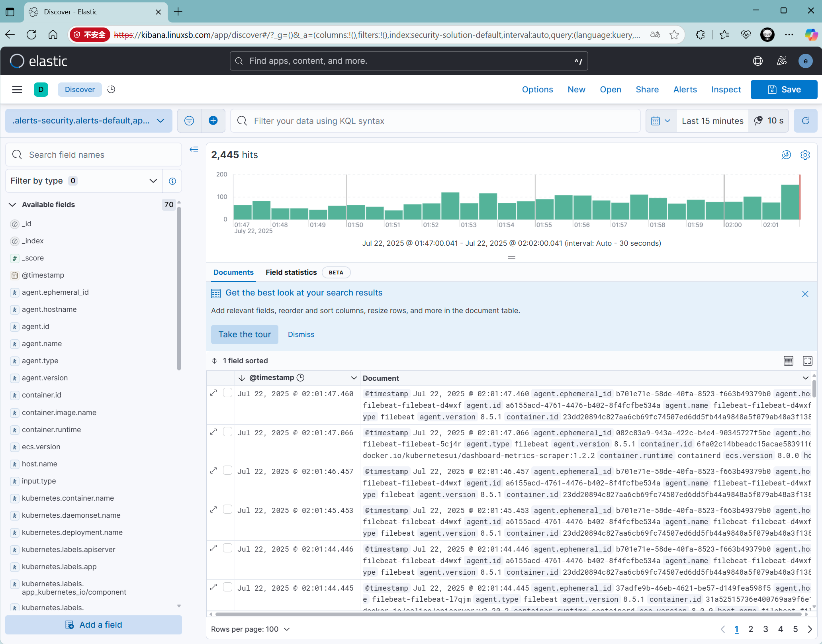Open the display options grid icon

tap(788, 361)
